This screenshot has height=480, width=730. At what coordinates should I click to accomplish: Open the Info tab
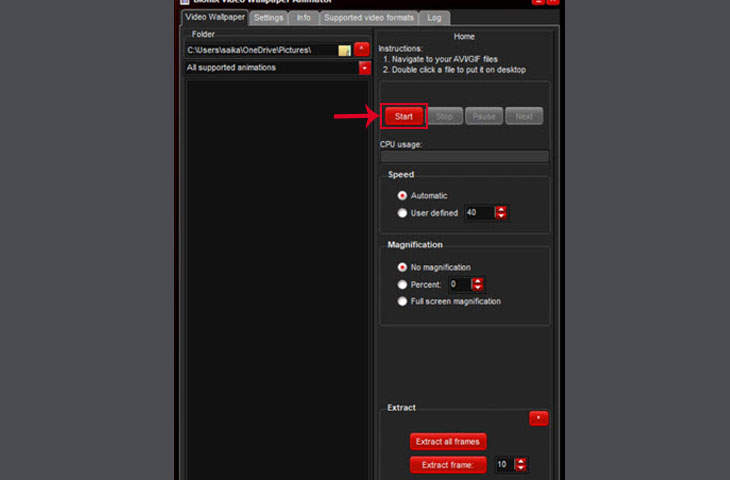(x=304, y=18)
